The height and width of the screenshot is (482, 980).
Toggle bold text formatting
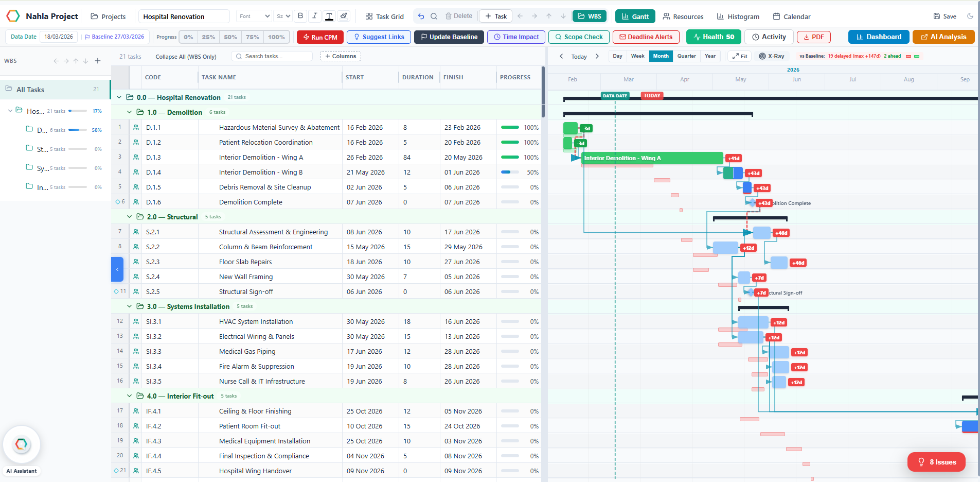(x=300, y=16)
